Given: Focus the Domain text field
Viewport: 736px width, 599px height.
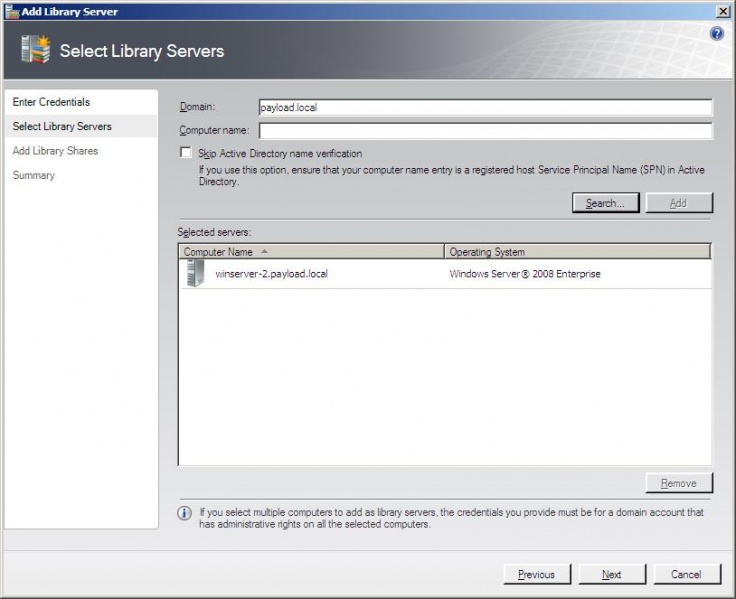Looking at the screenshot, I should pyautogui.click(x=485, y=107).
